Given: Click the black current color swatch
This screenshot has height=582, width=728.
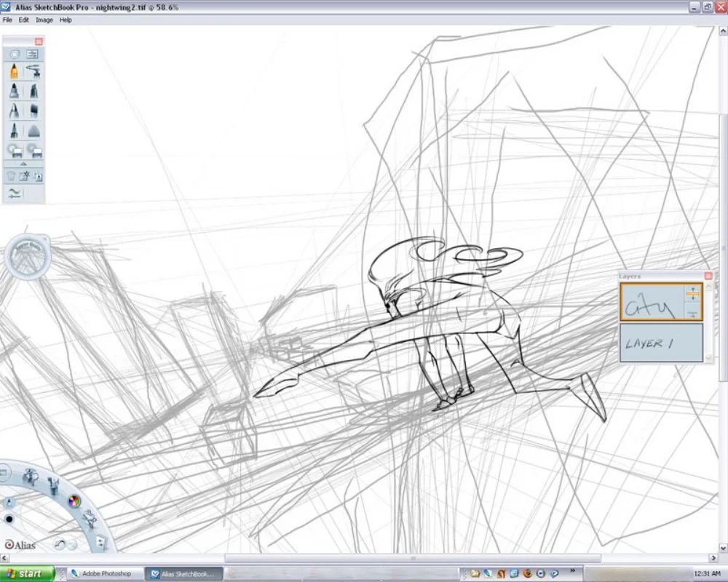Looking at the screenshot, I should [9, 519].
